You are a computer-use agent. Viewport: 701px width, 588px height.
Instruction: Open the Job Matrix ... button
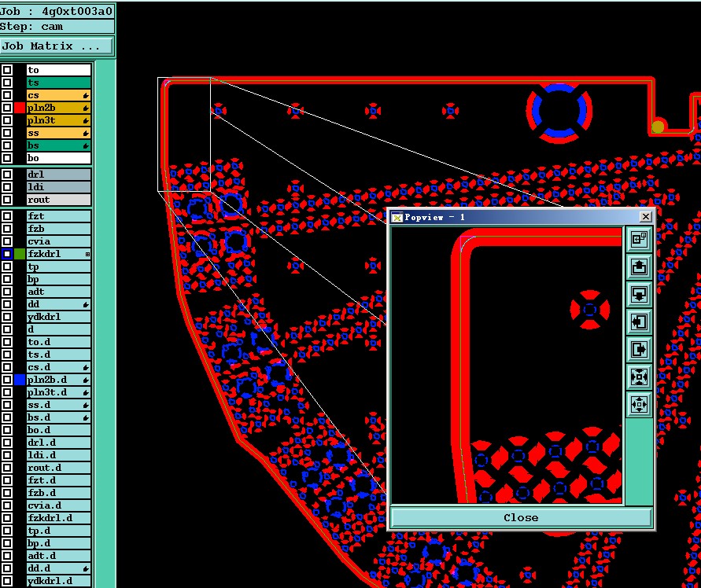pyautogui.click(x=57, y=46)
